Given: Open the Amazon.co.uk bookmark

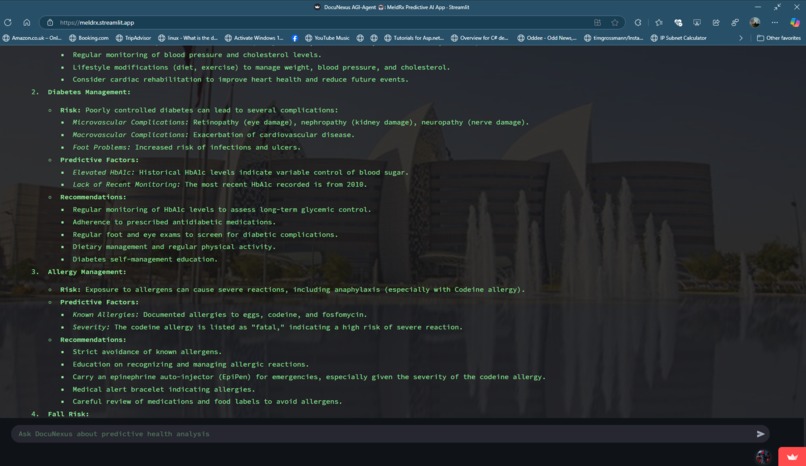Looking at the screenshot, I should click(x=32, y=38).
